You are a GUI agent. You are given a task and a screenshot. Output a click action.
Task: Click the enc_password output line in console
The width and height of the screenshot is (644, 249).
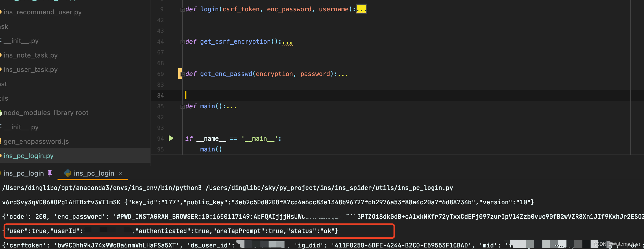[323, 217]
